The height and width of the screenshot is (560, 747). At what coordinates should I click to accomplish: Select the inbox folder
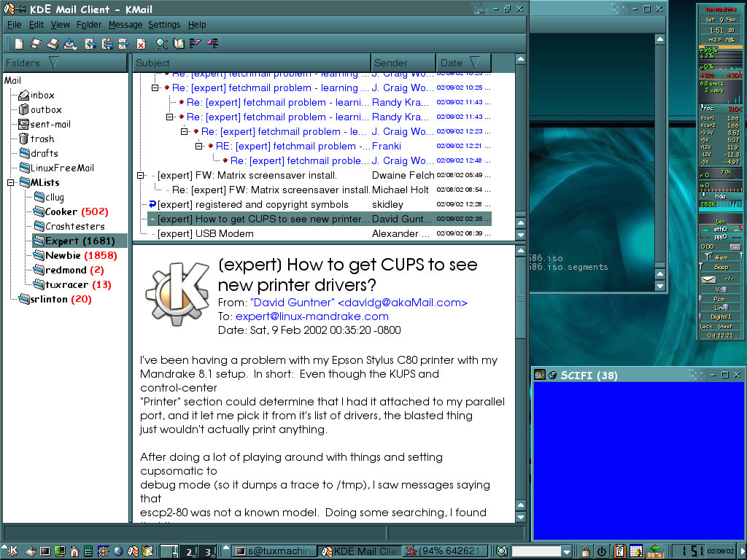click(x=36, y=96)
